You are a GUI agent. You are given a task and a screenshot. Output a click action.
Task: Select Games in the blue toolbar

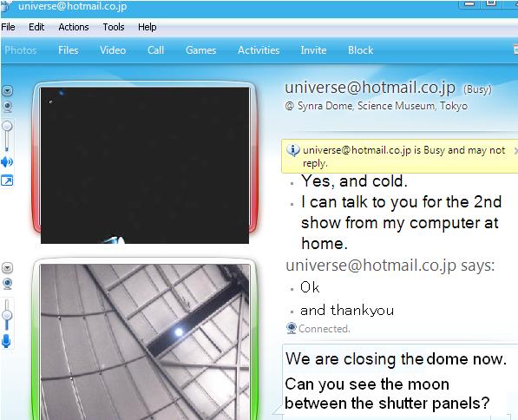coord(200,50)
